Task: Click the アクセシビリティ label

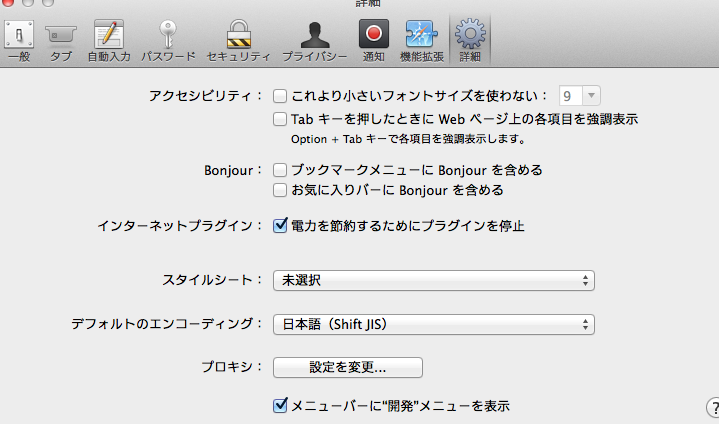Action: (x=205, y=96)
